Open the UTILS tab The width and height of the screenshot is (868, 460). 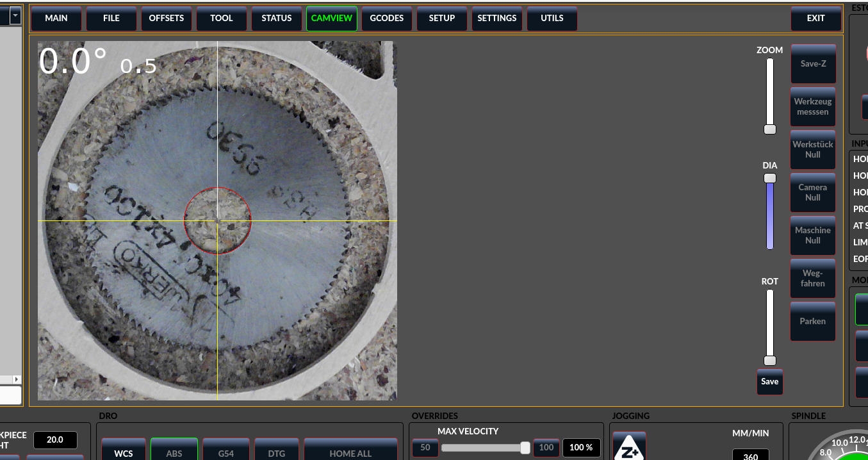552,19
